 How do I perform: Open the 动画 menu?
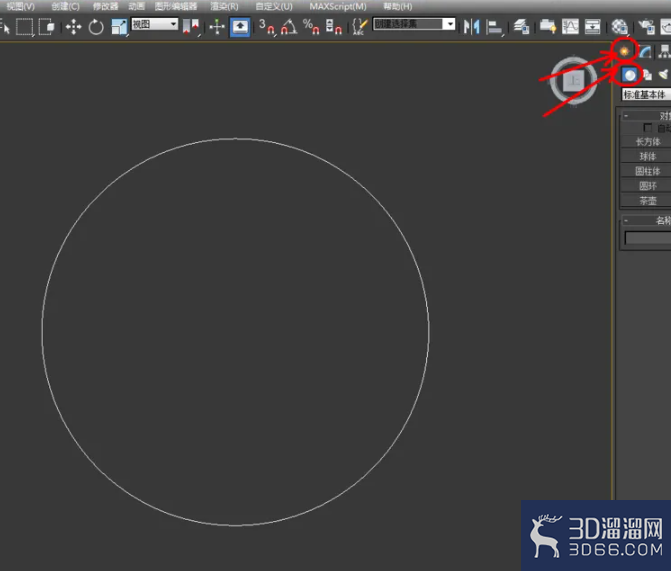tap(137, 6)
